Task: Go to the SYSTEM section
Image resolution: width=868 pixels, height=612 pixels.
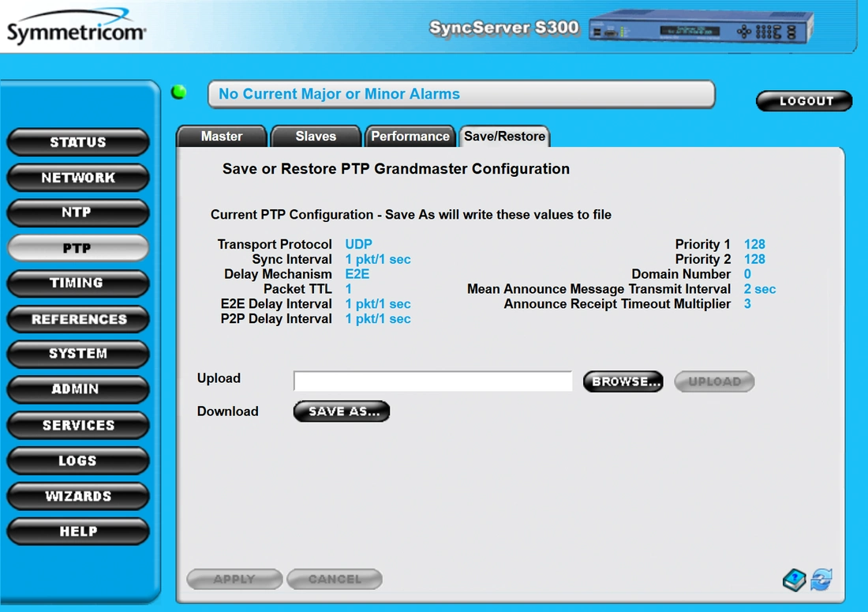Action: (x=78, y=354)
